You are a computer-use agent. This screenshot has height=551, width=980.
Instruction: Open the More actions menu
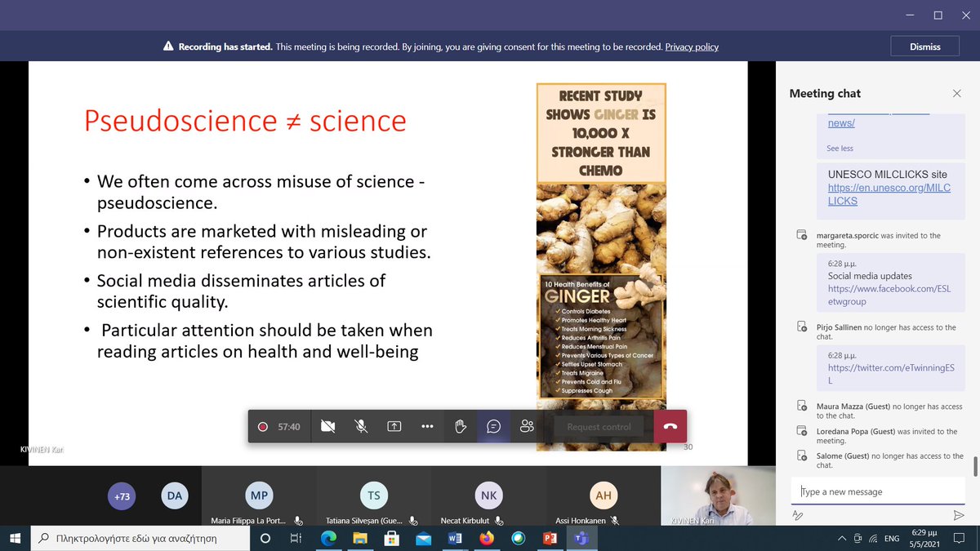426,425
